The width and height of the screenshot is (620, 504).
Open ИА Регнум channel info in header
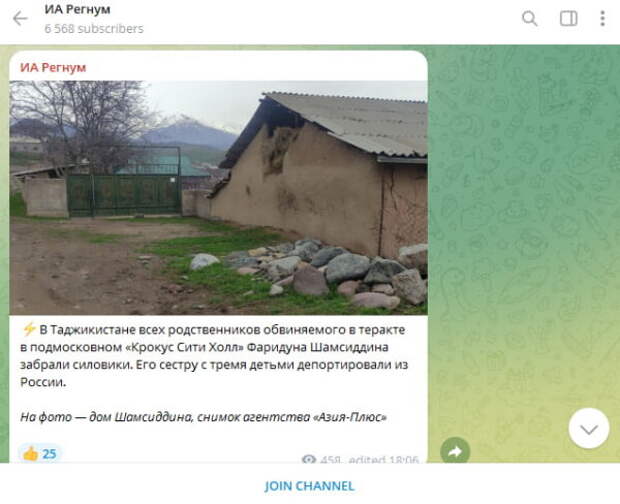[x=78, y=9]
